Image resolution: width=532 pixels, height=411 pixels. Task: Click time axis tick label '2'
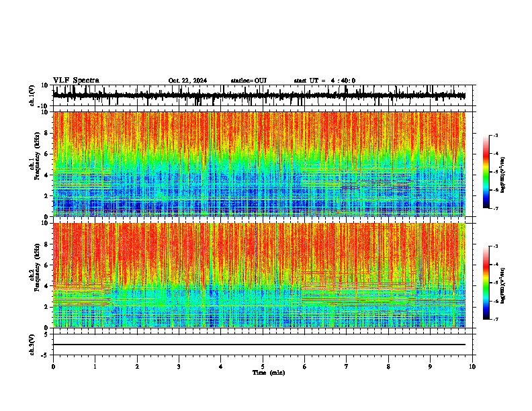[x=137, y=366]
